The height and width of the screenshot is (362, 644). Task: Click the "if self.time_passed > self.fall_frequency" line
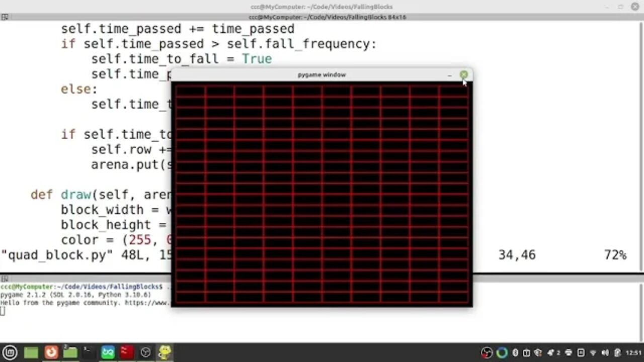tap(218, 44)
